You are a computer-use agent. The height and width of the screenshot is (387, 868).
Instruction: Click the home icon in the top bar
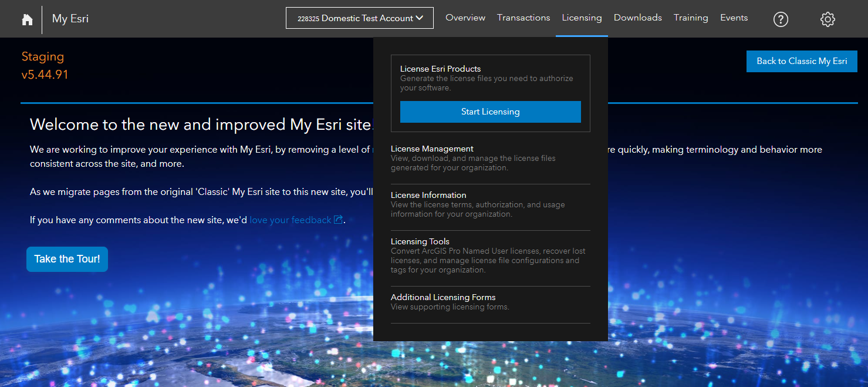click(x=27, y=19)
